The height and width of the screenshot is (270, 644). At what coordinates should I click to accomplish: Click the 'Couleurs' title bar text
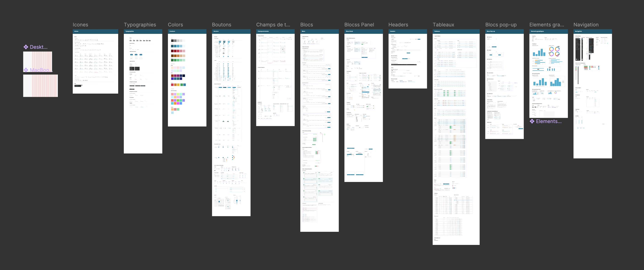(172, 31)
